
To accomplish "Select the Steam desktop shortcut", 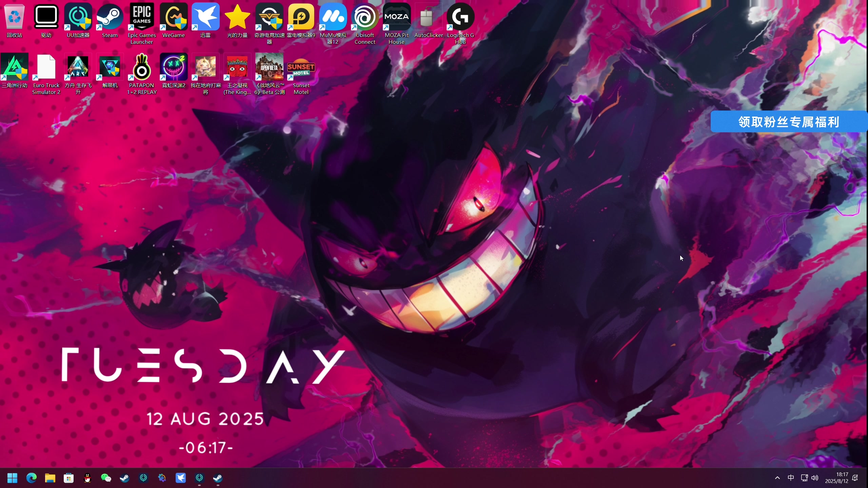I will coord(110,21).
